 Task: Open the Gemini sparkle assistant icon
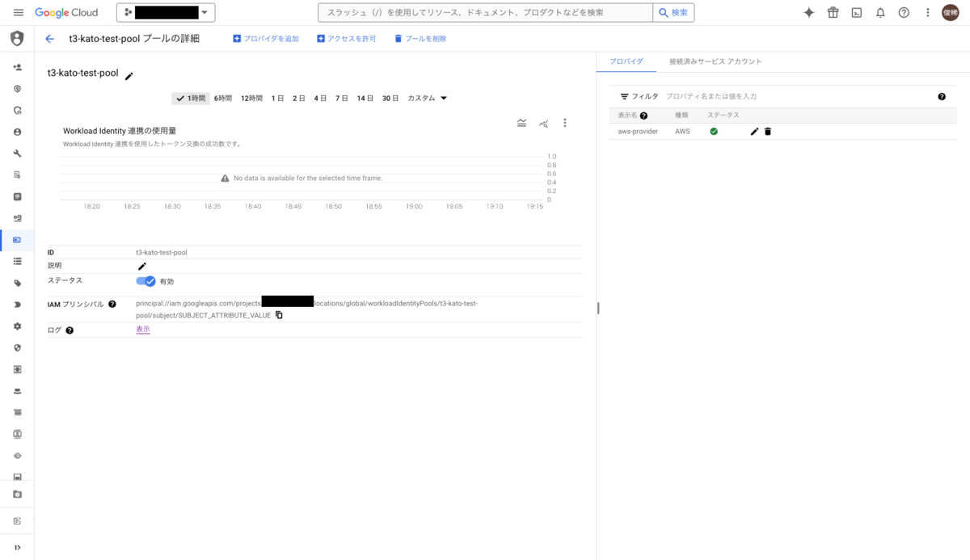point(809,13)
